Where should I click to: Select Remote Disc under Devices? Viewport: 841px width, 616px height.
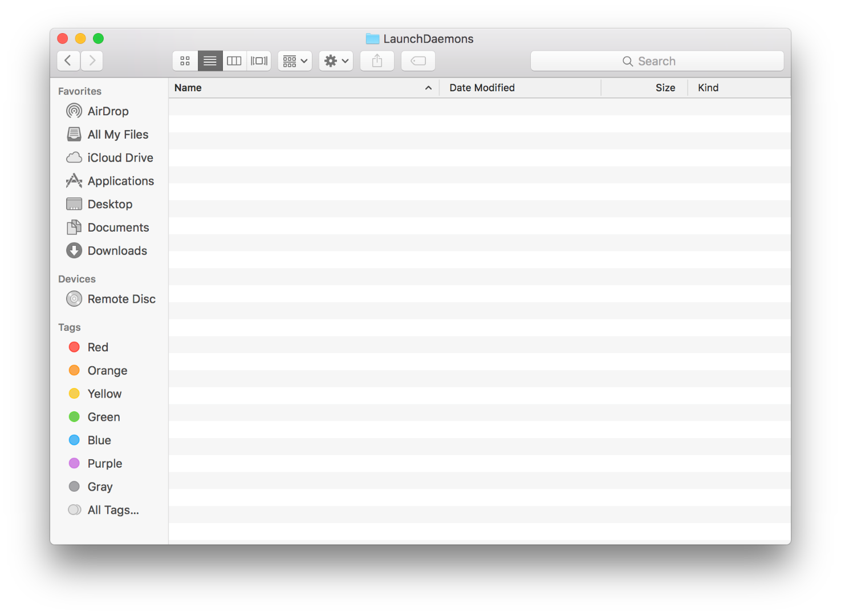tap(121, 299)
